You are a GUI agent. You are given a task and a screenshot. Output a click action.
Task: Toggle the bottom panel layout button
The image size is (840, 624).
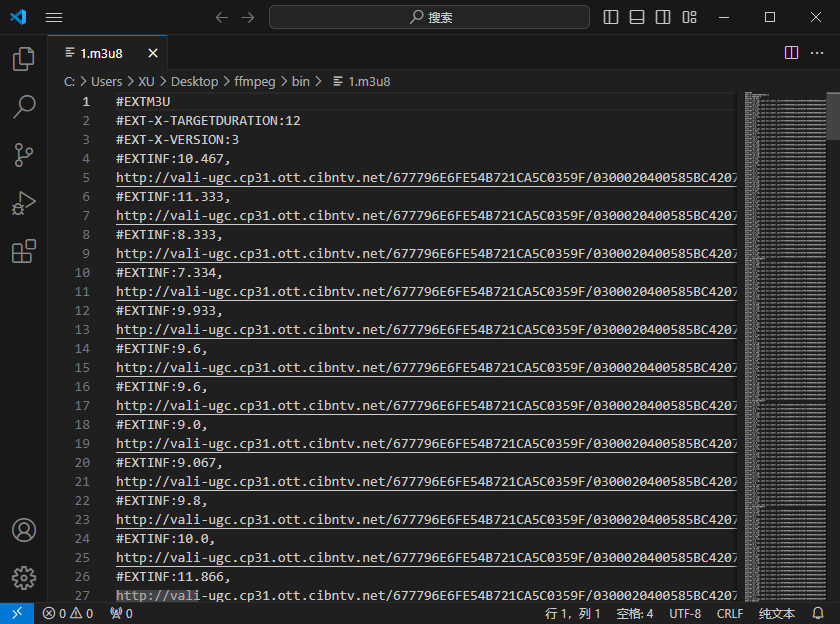[637, 17]
